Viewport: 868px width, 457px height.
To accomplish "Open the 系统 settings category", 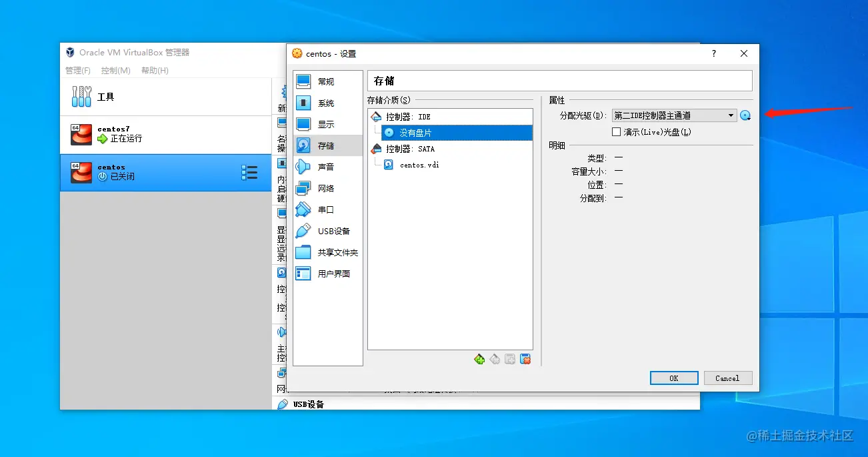I will tap(327, 103).
